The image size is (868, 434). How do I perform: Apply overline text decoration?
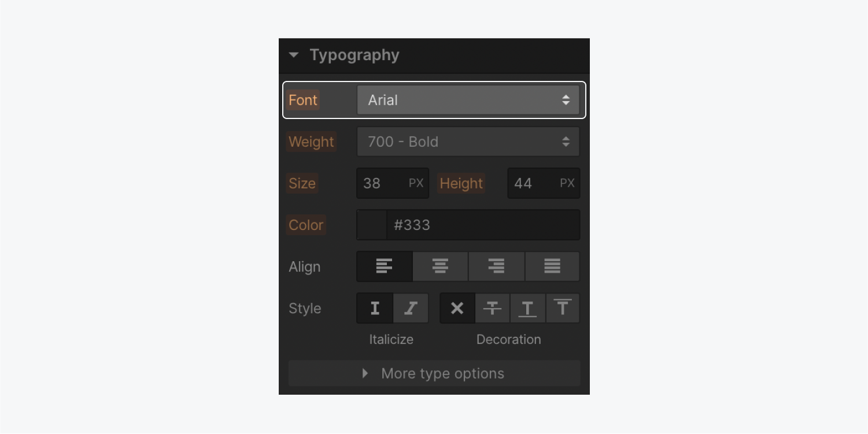[x=563, y=308]
